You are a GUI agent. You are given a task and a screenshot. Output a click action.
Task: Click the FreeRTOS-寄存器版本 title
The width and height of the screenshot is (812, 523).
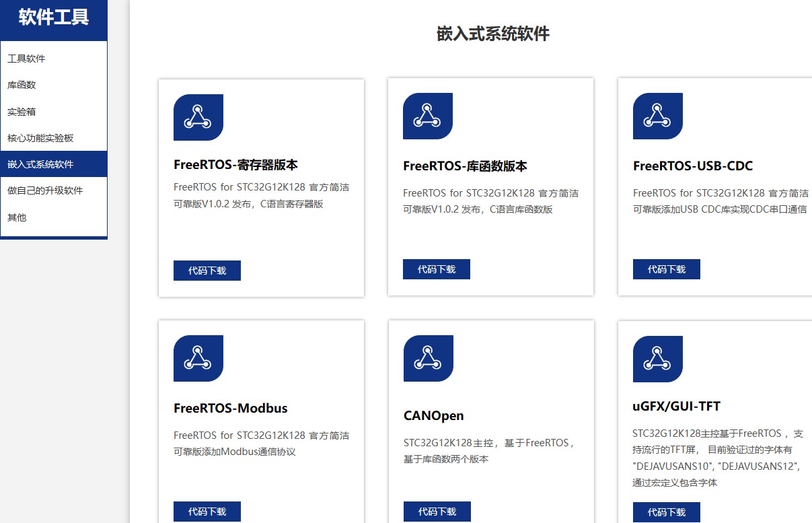tap(235, 165)
